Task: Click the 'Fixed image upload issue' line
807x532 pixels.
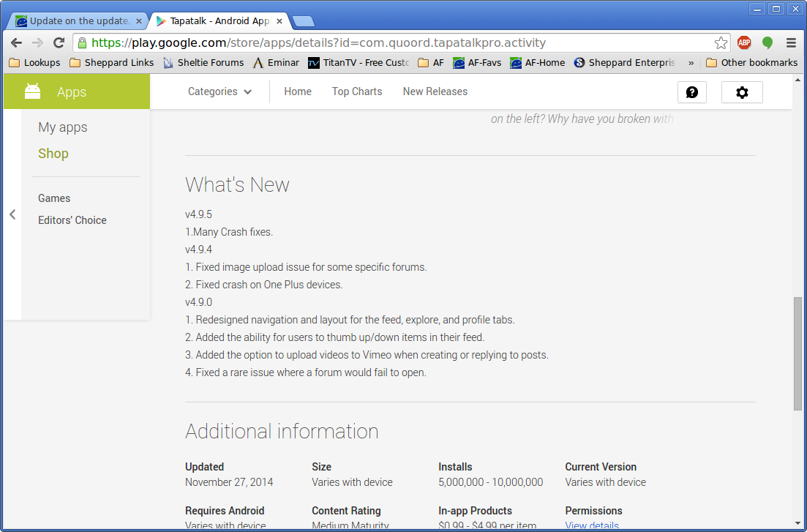Action: [x=307, y=267]
